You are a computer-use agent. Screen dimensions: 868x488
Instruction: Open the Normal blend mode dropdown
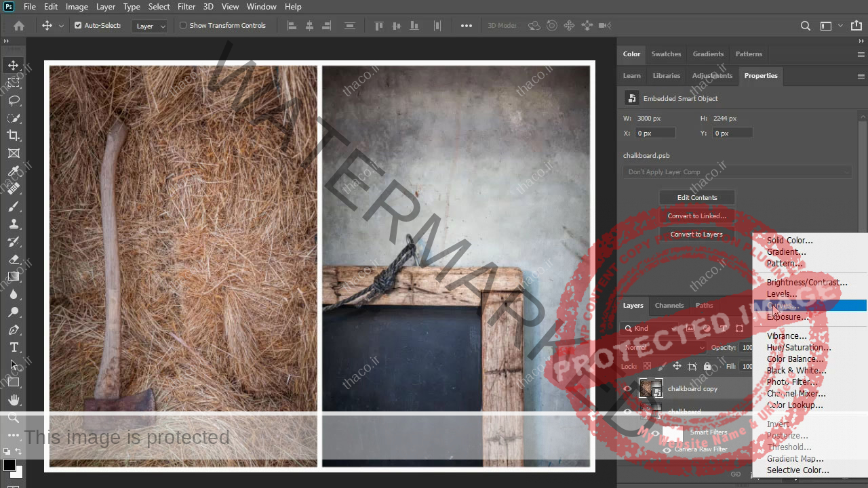click(664, 348)
